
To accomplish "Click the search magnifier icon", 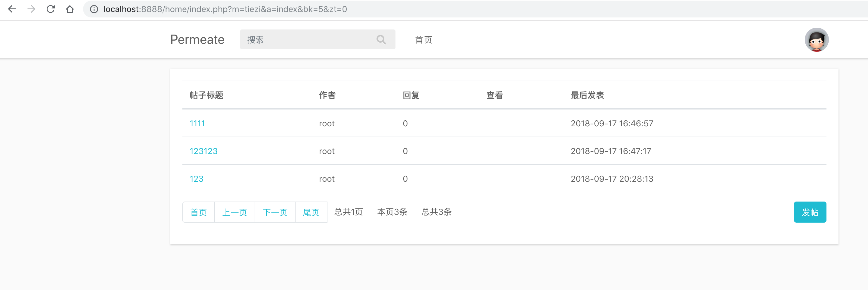I will tap(381, 40).
